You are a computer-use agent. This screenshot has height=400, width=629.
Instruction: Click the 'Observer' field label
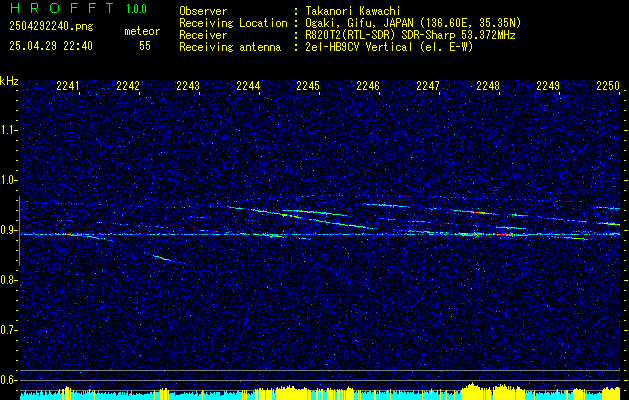click(203, 11)
